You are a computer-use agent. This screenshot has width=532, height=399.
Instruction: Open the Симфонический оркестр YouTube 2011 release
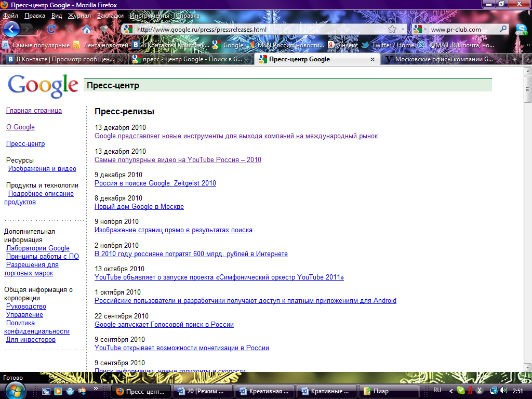point(219,277)
